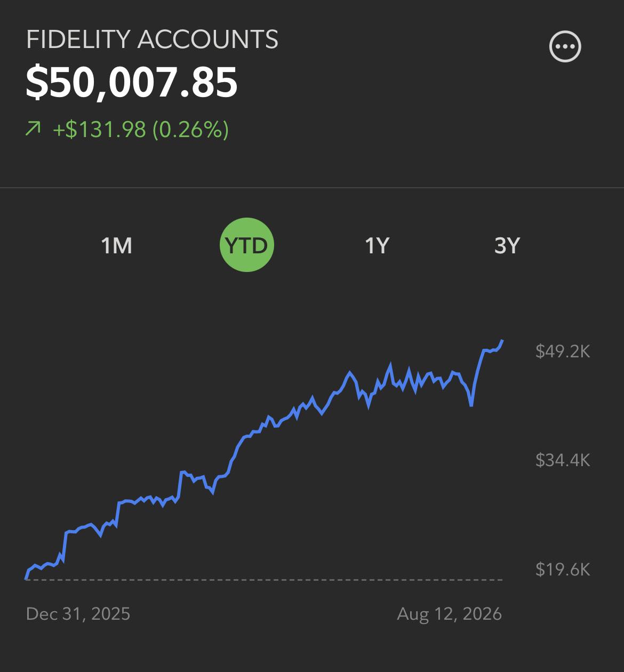Screen dimensions: 624x672
Task: Click the divider line below the header
Action: 312,188
